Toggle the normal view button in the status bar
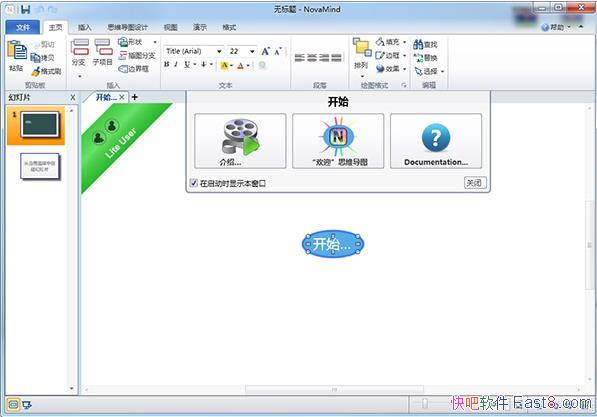The height and width of the screenshot is (417, 597). [13, 405]
